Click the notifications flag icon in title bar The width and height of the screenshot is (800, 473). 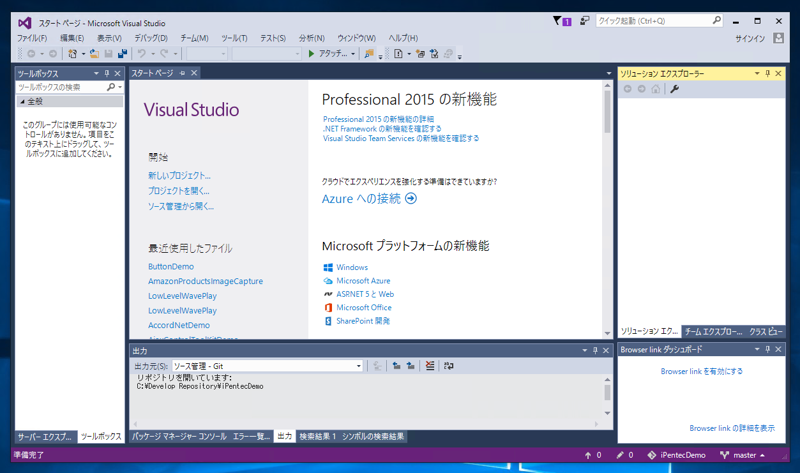click(x=562, y=21)
